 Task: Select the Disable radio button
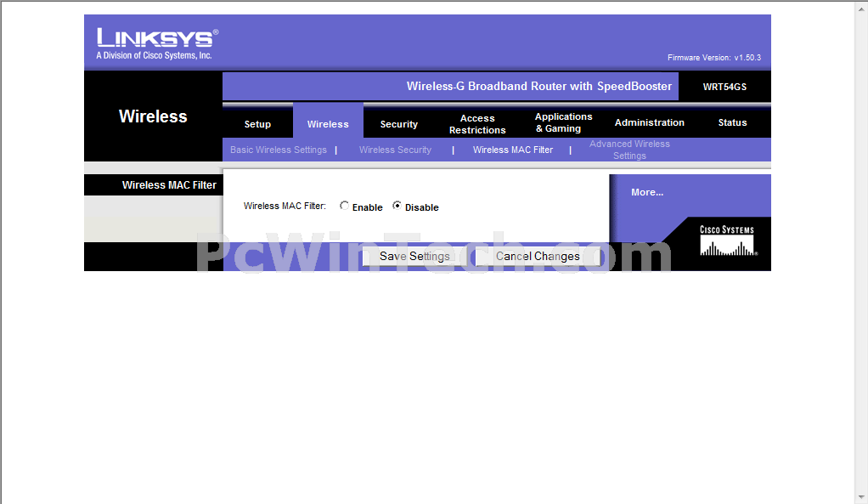(x=397, y=206)
